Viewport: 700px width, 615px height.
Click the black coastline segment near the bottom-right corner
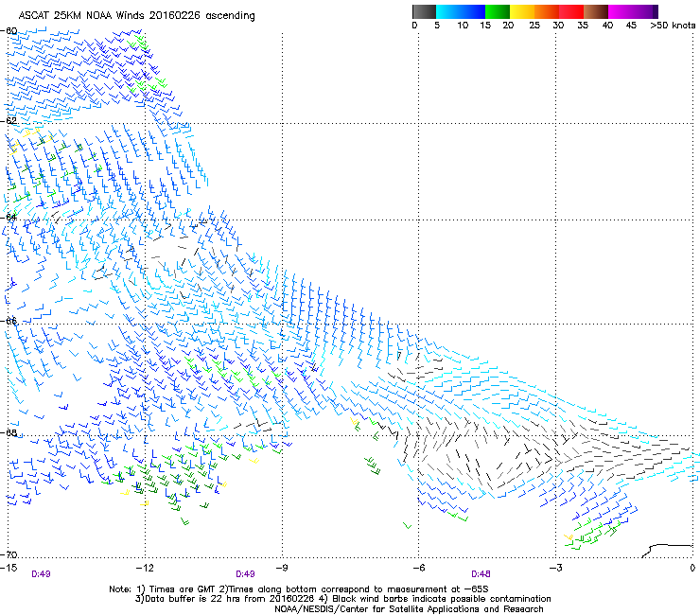[x=667, y=551]
